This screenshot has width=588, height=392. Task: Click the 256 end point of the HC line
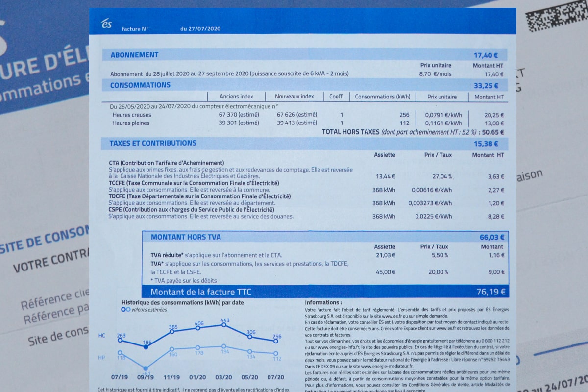click(276, 341)
